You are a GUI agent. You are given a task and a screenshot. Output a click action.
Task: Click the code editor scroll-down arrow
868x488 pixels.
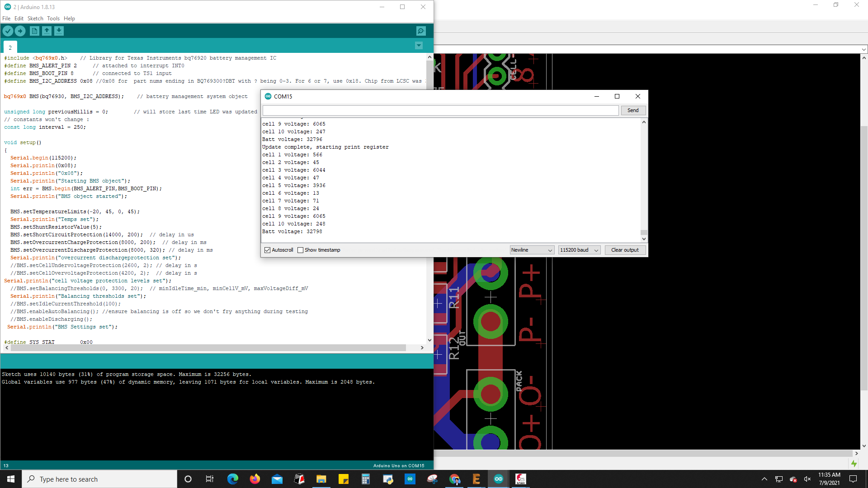click(429, 340)
